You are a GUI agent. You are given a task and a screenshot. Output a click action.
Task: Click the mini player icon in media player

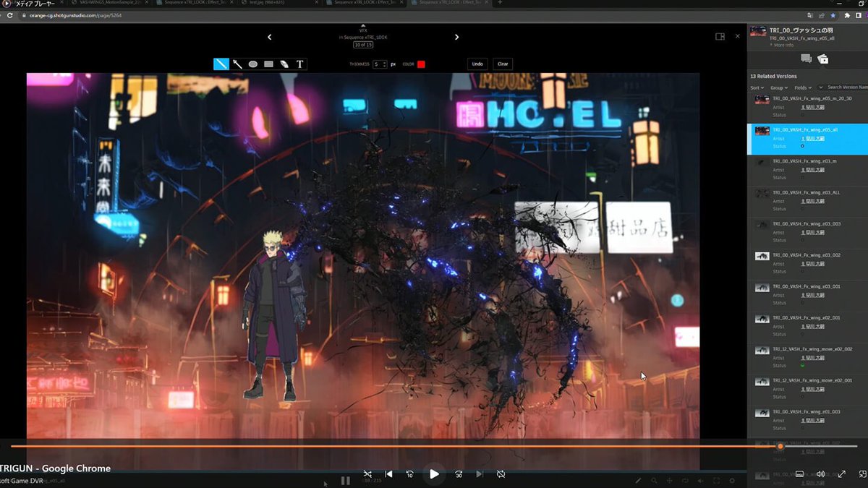click(862, 474)
